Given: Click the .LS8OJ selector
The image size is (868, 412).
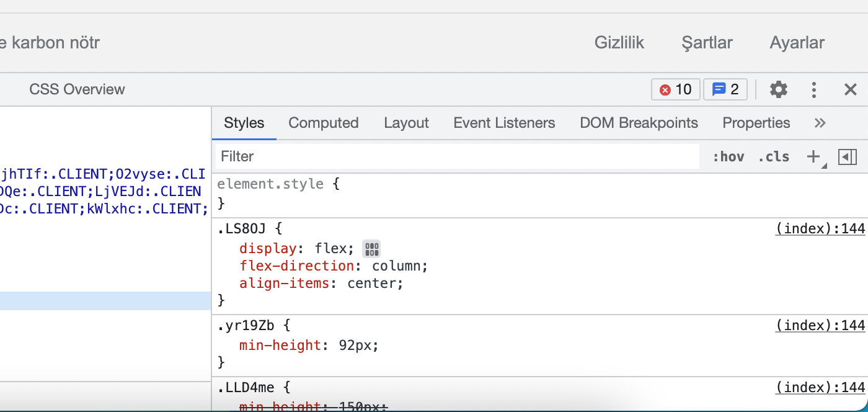Looking at the screenshot, I should coord(241,229).
